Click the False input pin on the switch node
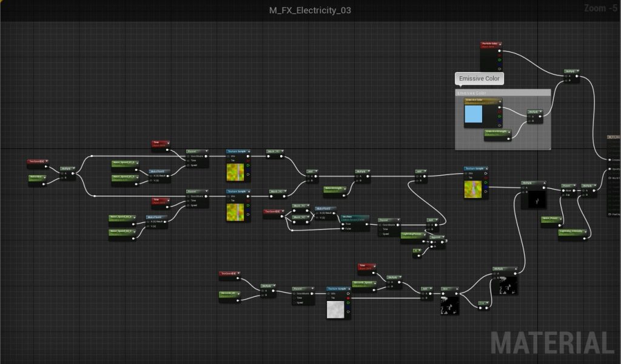This screenshot has height=364, width=621. click(x=343, y=229)
